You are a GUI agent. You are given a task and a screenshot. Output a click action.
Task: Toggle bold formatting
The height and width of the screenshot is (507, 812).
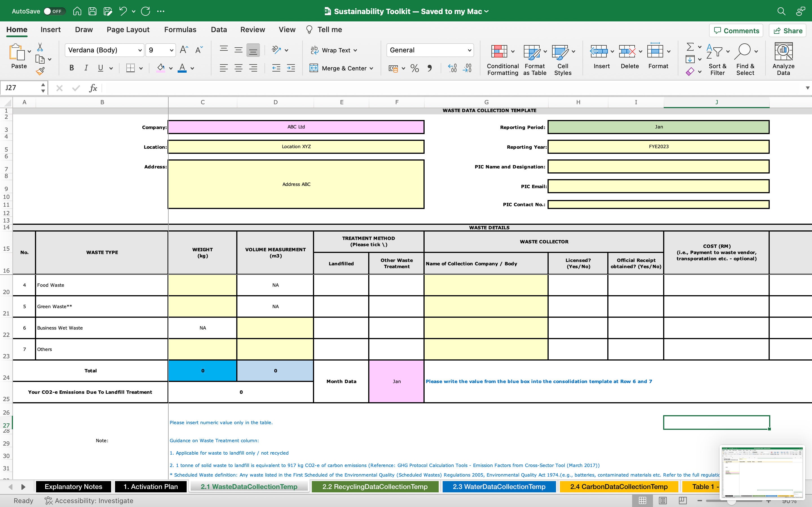tap(71, 68)
